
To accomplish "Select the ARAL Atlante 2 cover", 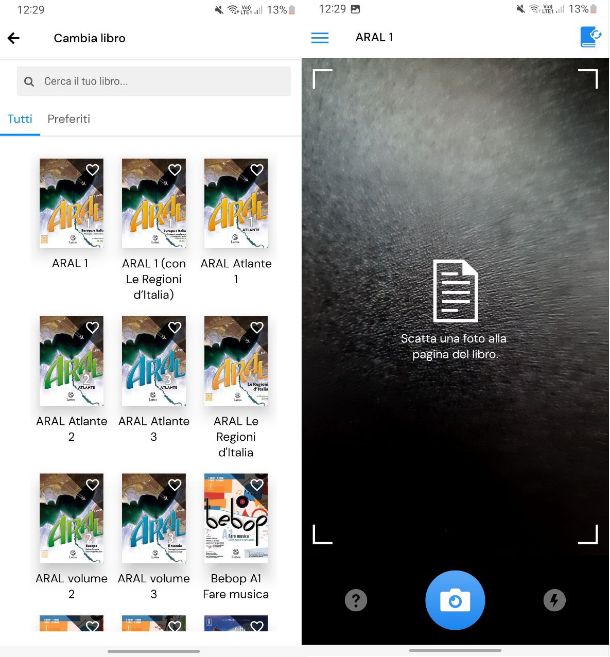I will point(72,361).
